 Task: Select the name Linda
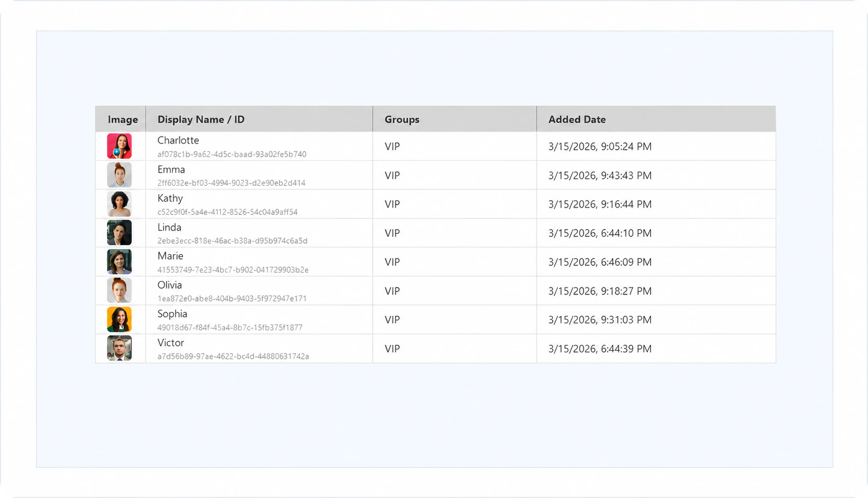tap(169, 227)
